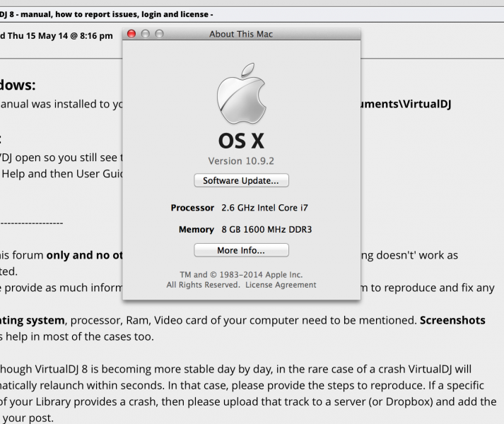Image resolution: width=504 pixels, height=424 pixels.
Task: Click the 'uments\VirtualDJ' bold path text
Action: coord(406,104)
